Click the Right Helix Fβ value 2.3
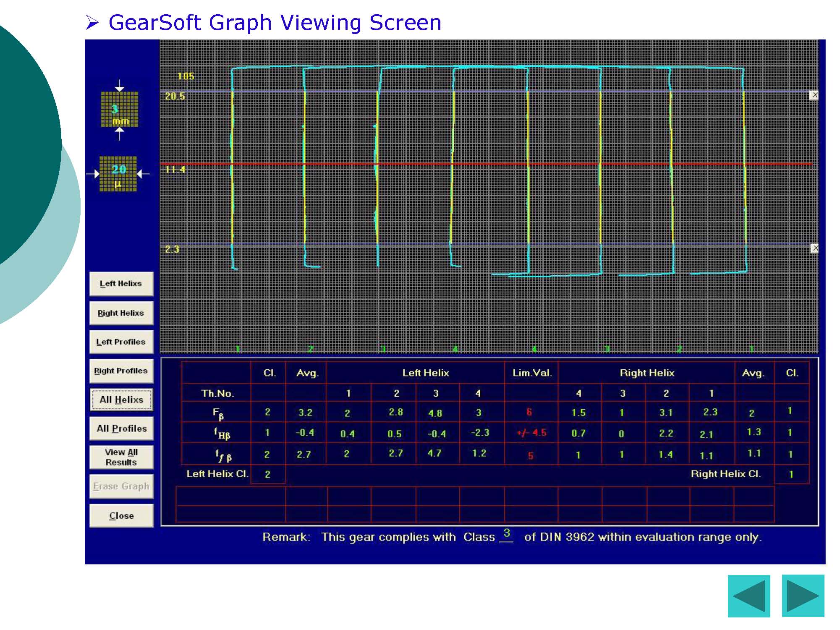 (x=710, y=412)
